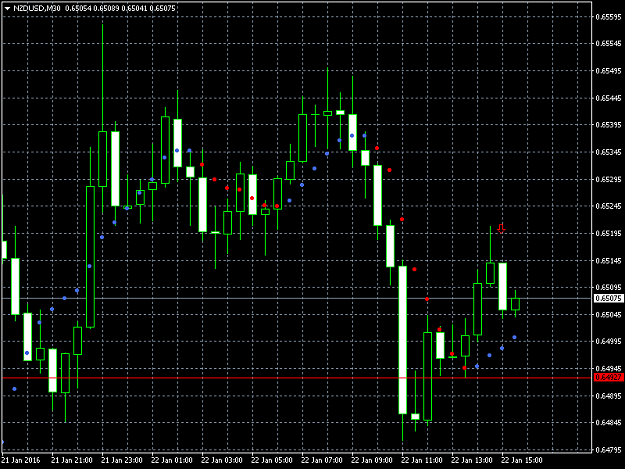The width and height of the screenshot is (625, 469).
Task: Click the low value 0.65041 in header
Action: click(134, 8)
